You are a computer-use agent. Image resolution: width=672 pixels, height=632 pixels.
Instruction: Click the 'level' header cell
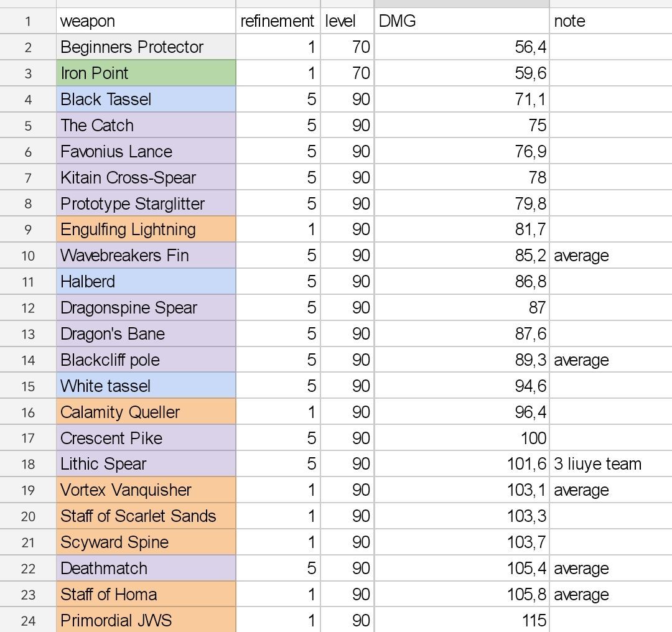click(347, 21)
